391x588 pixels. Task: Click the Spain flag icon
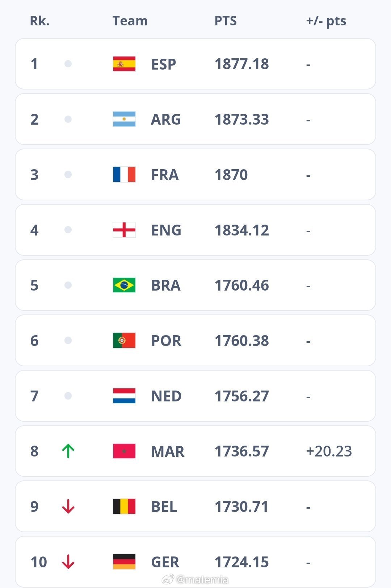pyautogui.click(x=124, y=64)
